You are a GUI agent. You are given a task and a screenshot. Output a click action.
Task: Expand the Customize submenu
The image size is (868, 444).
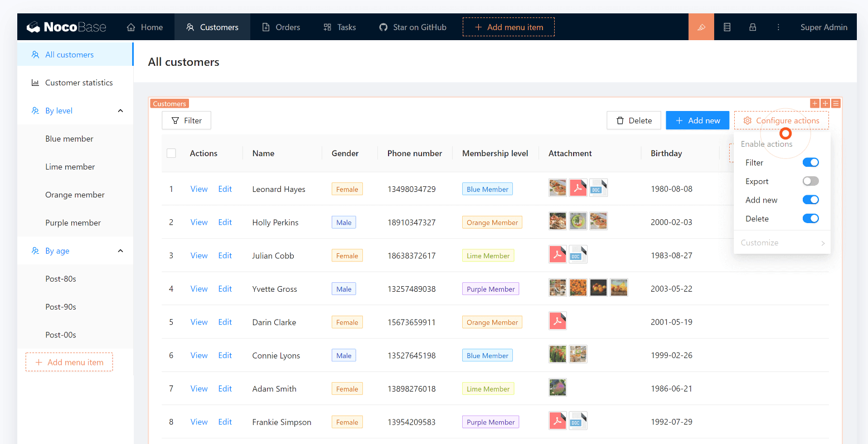pos(782,242)
